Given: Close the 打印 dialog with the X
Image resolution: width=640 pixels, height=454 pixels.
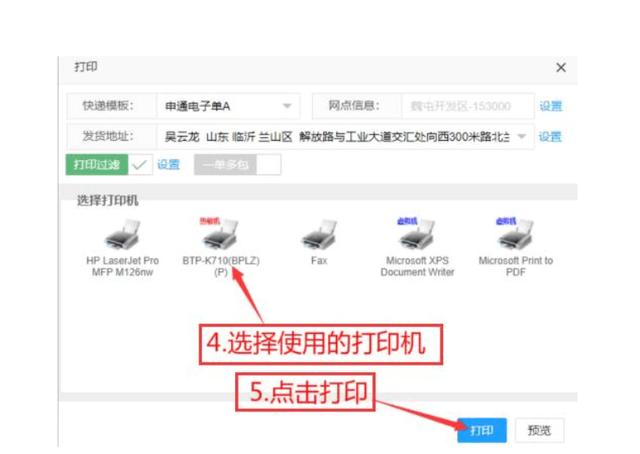Looking at the screenshot, I should point(561,67).
